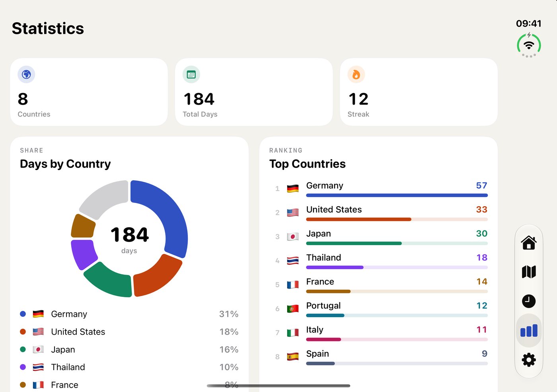Click the Italy flag in ranking list

pyautogui.click(x=293, y=333)
